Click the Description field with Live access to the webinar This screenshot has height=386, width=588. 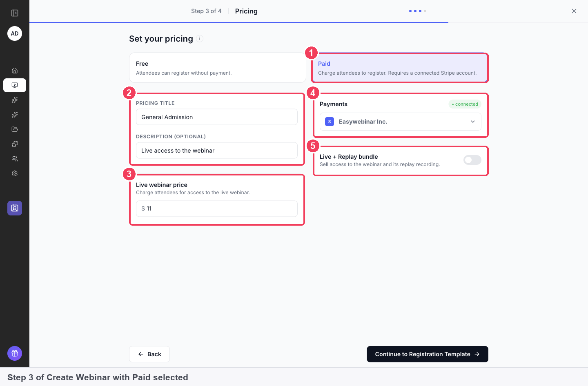pos(217,151)
